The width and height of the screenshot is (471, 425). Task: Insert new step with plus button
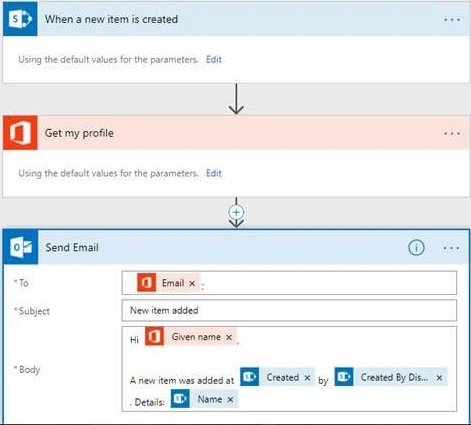[x=236, y=212]
